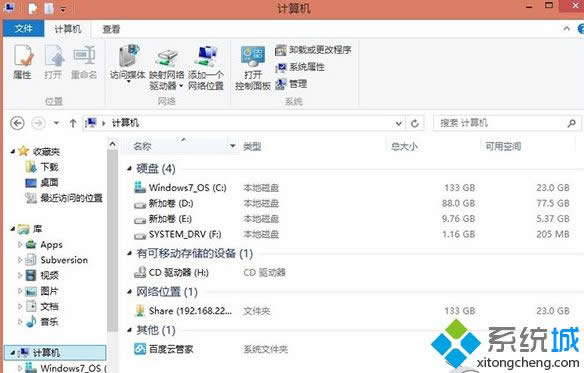
Task: Open the 属性 properties ribbon button
Action: [23, 62]
